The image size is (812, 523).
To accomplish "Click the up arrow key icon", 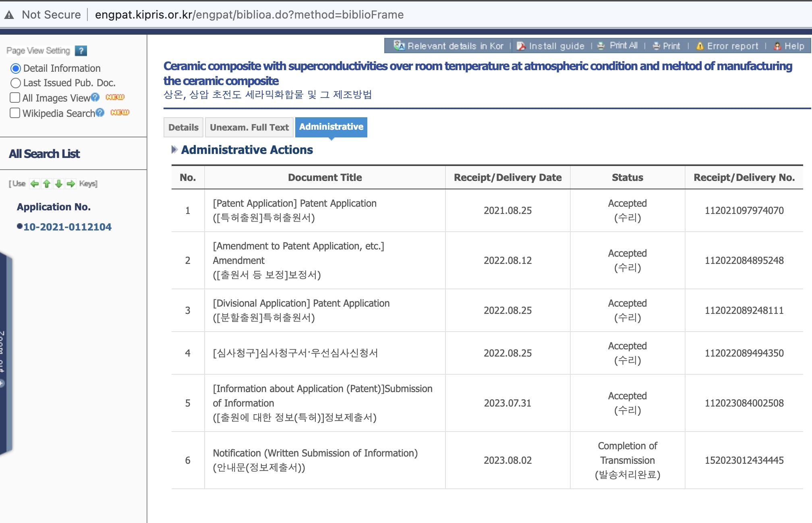I will pos(47,184).
